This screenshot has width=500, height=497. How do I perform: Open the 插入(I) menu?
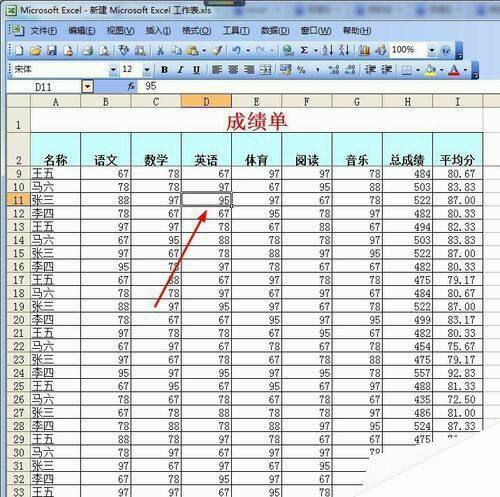[158, 31]
